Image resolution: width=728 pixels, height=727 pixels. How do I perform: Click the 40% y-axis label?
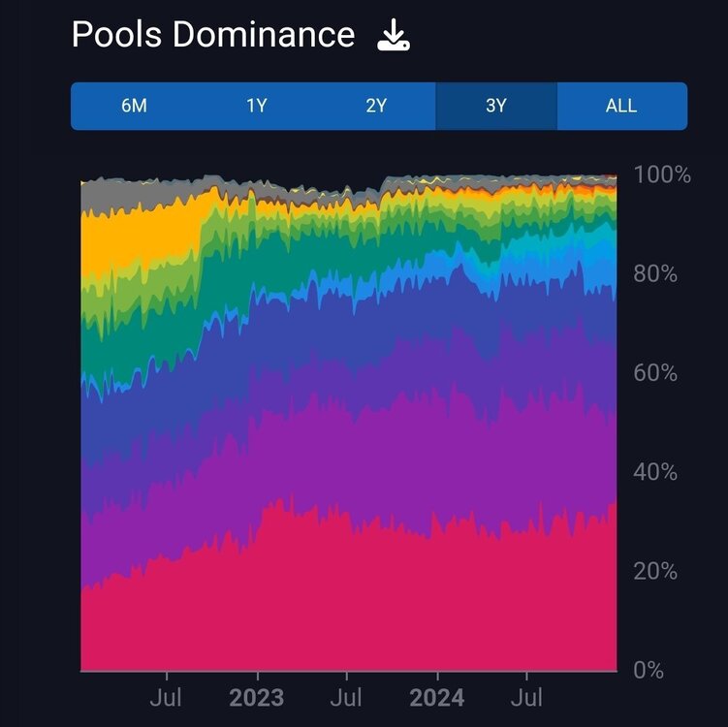coord(655,472)
